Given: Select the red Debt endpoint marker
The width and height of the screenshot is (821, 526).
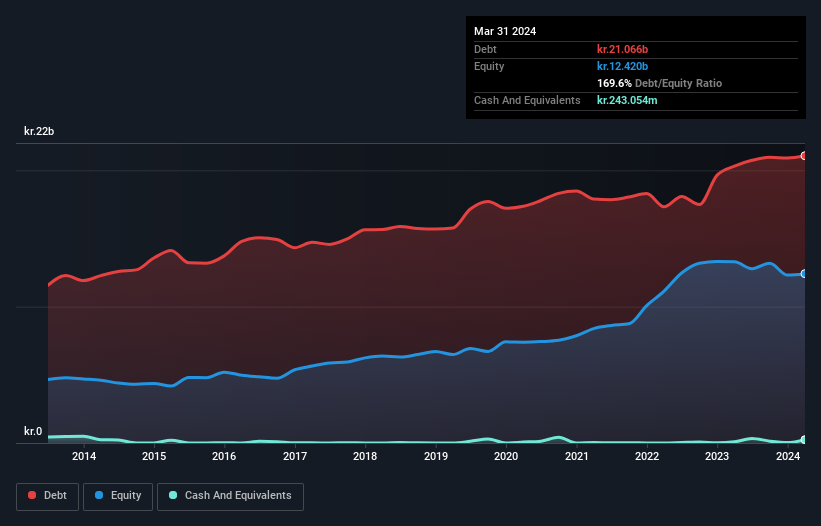Looking at the screenshot, I should (803, 156).
